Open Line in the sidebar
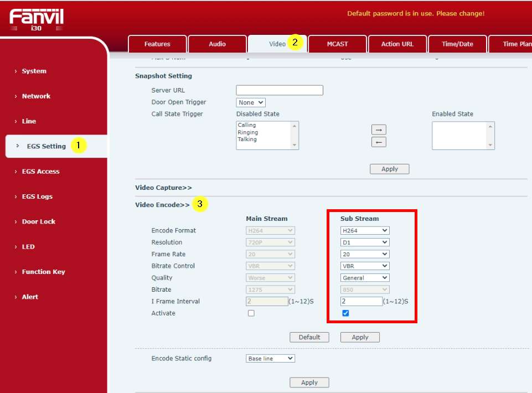The height and width of the screenshot is (393, 532). [x=29, y=121]
